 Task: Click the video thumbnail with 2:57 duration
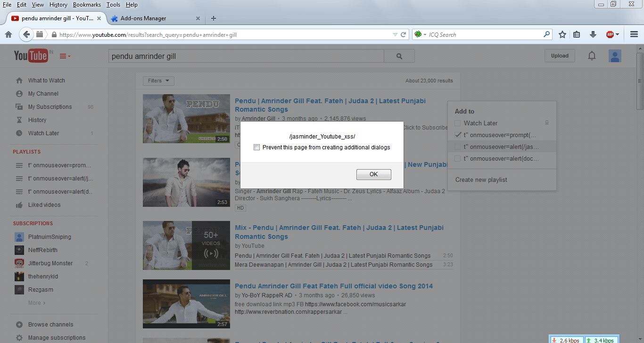[x=187, y=304]
